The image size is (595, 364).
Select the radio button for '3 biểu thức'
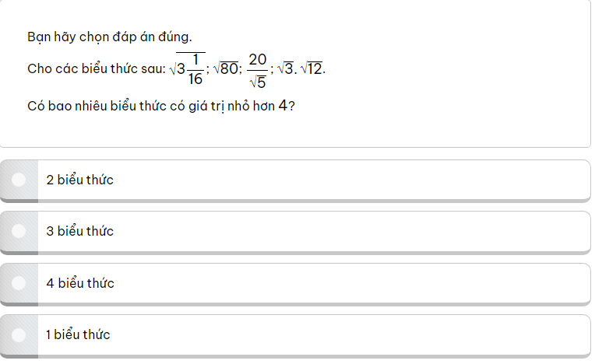pos(19,231)
